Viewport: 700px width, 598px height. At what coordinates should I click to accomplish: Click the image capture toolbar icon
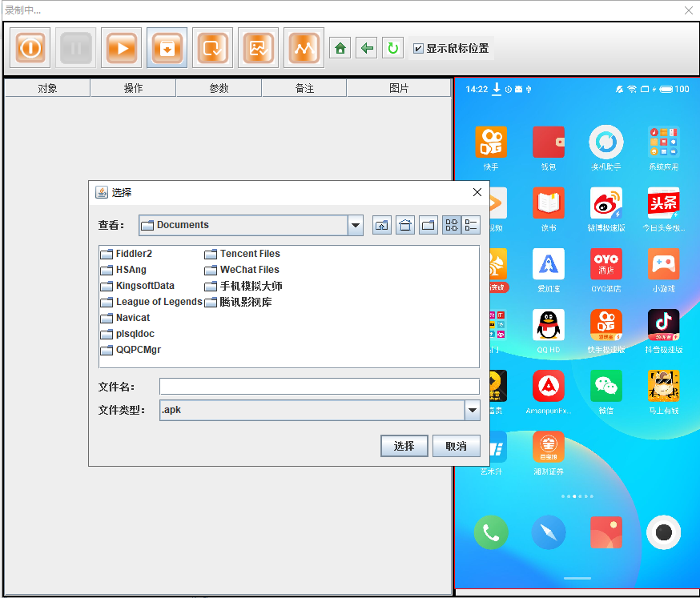click(x=258, y=48)
